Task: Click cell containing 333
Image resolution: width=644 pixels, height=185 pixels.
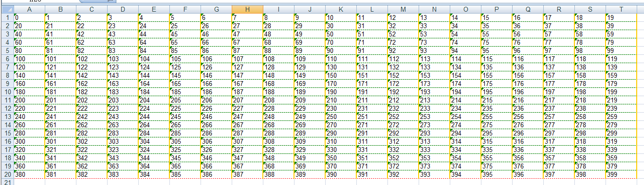Action: 434,150
